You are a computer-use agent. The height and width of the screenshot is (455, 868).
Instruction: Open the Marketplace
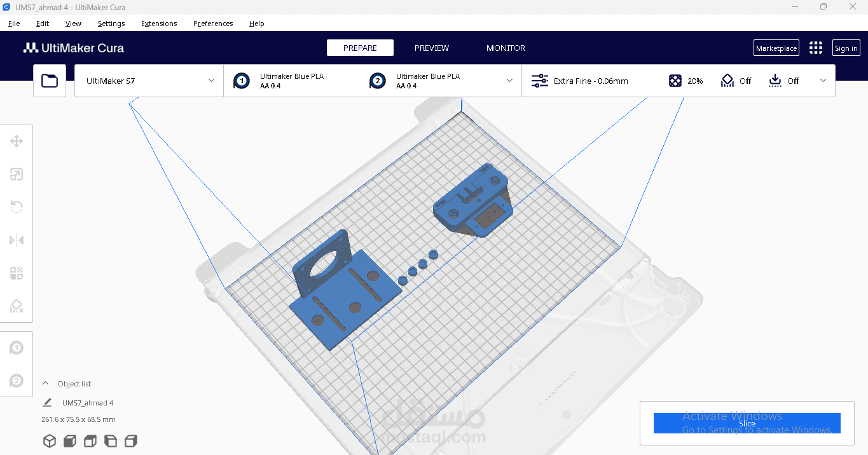coord(776,48)
